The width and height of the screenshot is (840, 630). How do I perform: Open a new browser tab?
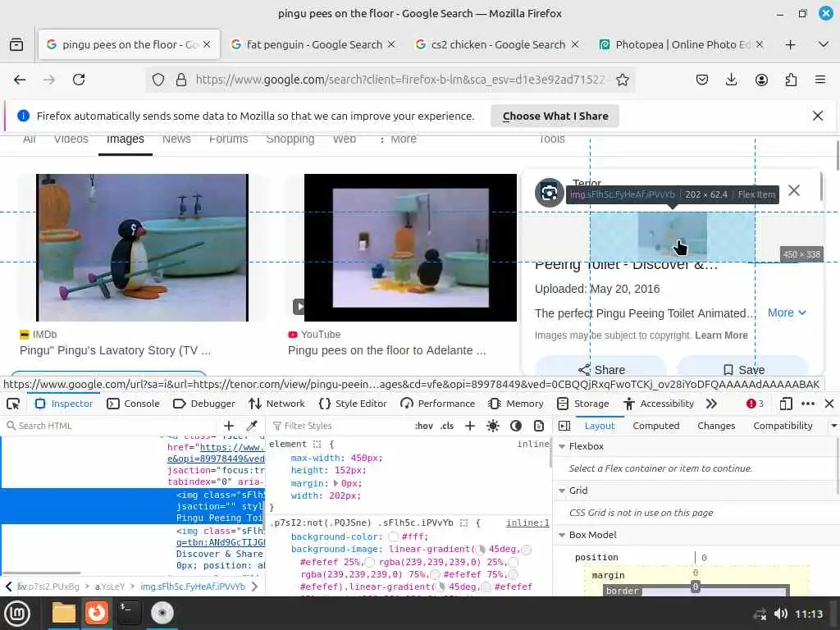pyautogui.click(x=790, y=44)
